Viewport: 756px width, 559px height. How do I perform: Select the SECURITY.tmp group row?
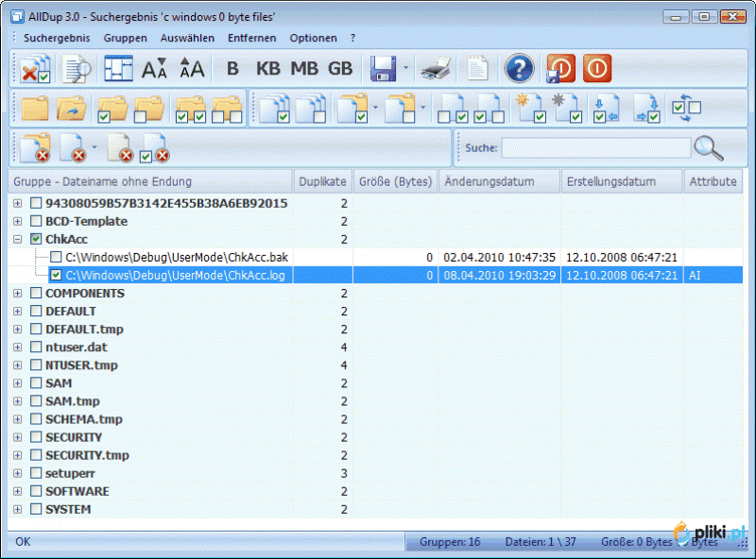coord(375,455)
